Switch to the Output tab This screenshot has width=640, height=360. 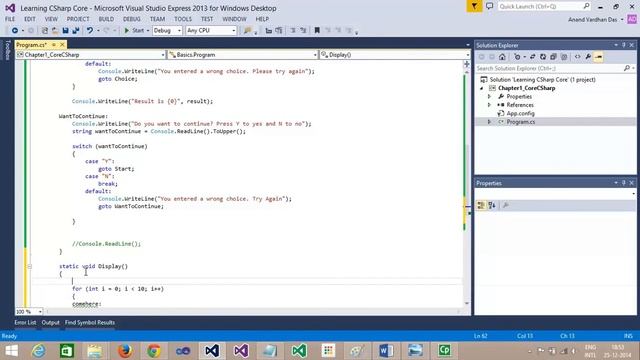pyautogui.click(x=50, y=322)
